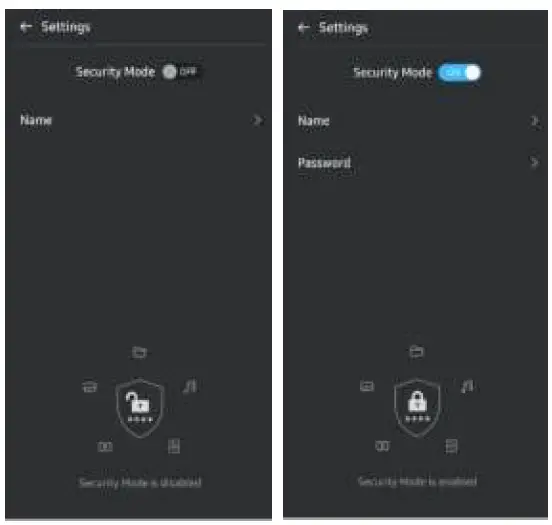Click music note icon beside unlocked shield
This screenshot has height=525, width=552.
190,386
